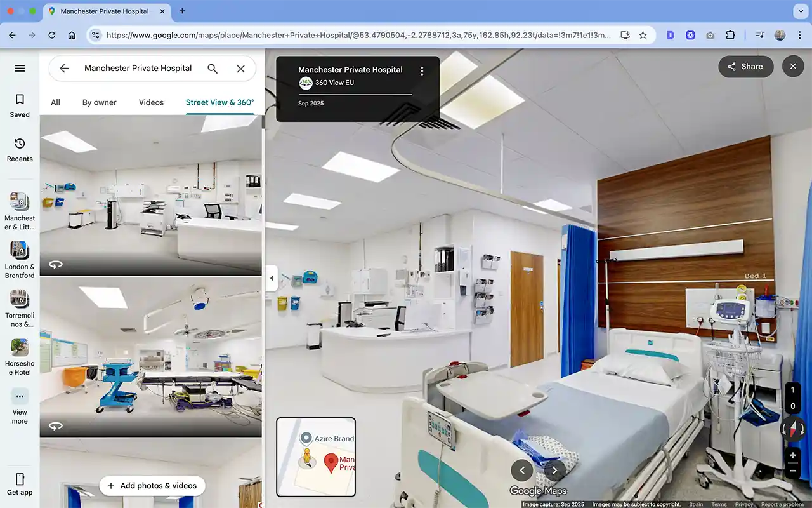The height and width of the screenshot is (508, 812).
Task: Click the Manchester Private Hospital search field
Action: point(138,69)
